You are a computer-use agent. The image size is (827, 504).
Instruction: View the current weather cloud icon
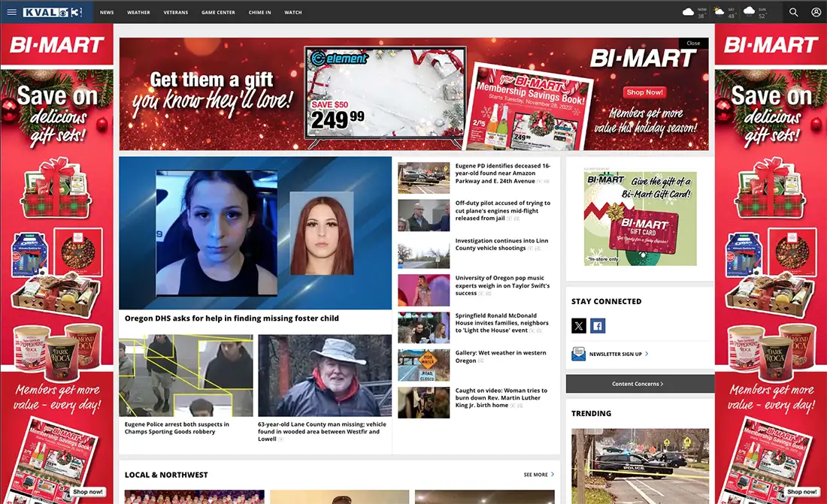688,11
